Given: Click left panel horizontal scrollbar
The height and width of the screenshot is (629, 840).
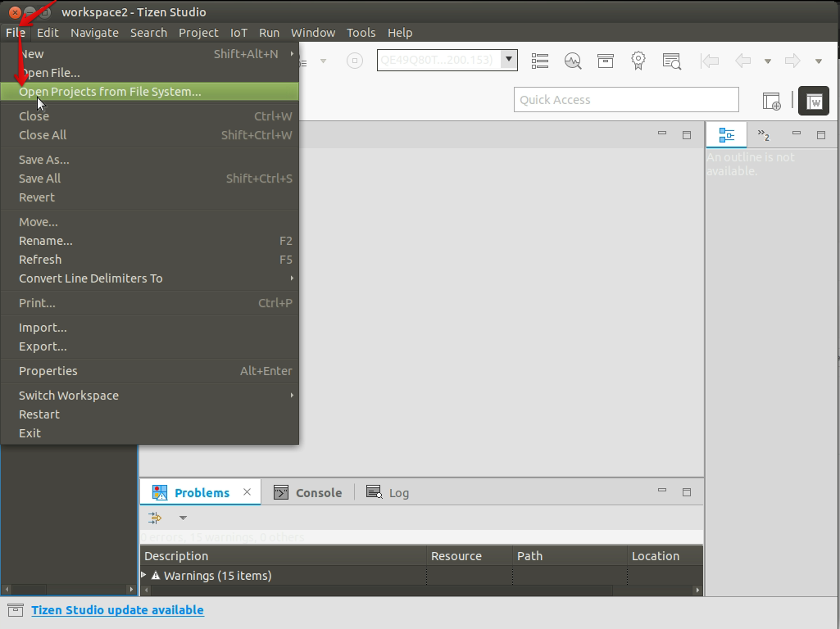Looking at the screenshot, I should point(69,590).
